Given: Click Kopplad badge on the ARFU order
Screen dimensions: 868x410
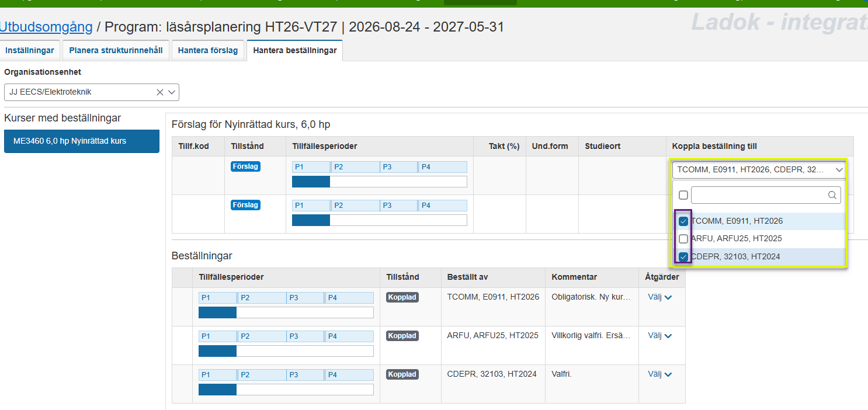Looking at the screenshot, I should click(402, 336).
